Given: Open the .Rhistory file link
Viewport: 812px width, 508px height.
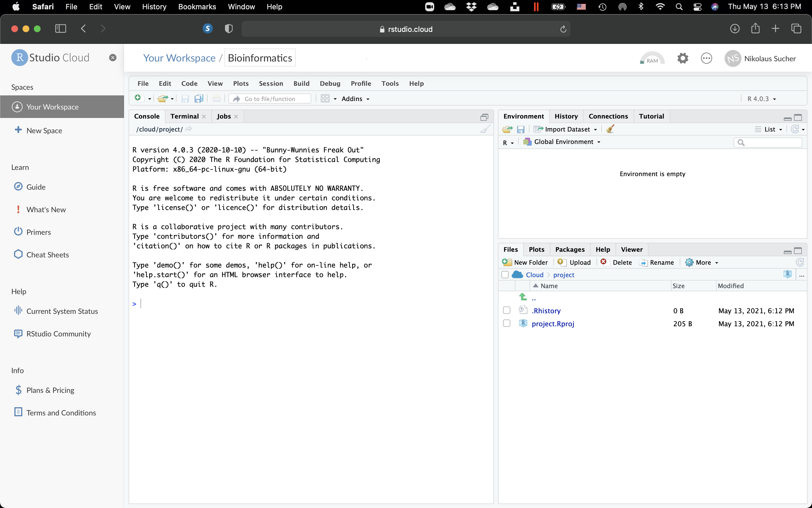Looking at the screenshot, I should pos(546,311).
